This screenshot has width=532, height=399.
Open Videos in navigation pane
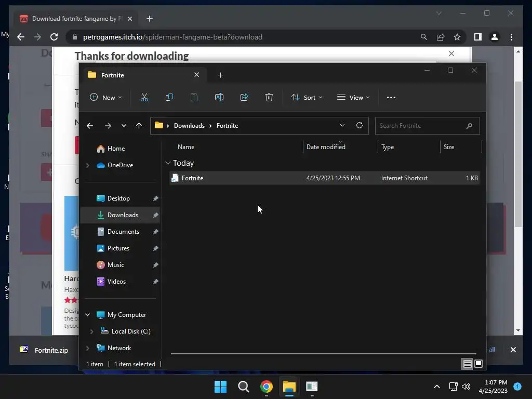click(x=116, y=282)
